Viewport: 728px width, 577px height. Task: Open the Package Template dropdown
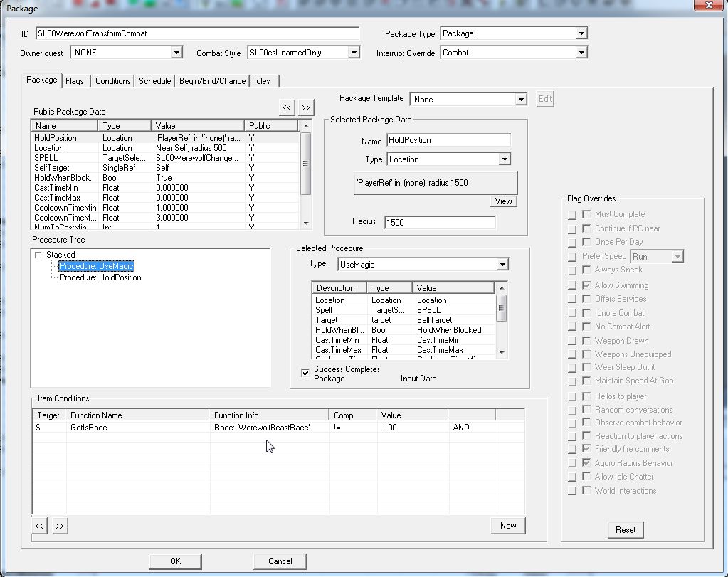pyautogui.click(x=521, y=100)
